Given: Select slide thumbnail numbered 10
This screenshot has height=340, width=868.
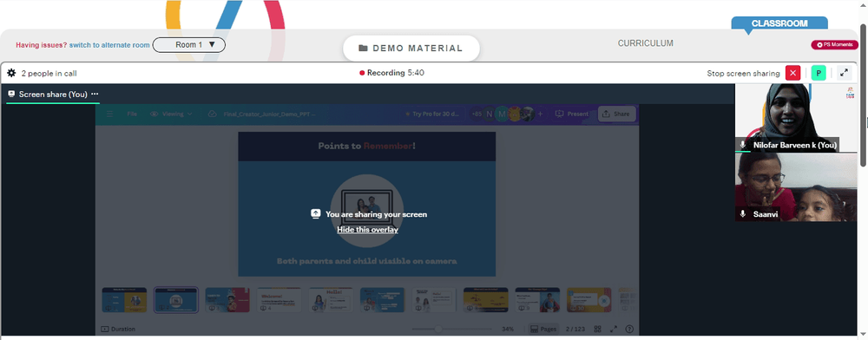Looking at the screenshot, I should [589, 299].
